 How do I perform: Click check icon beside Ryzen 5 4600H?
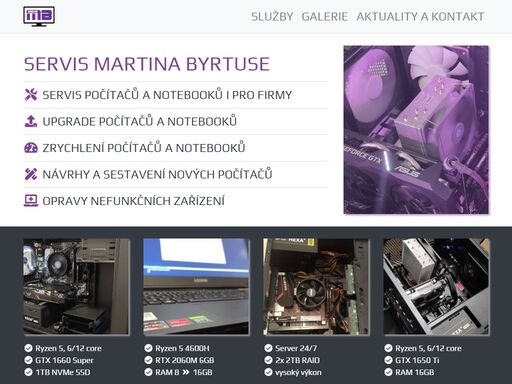pos(148,348)
